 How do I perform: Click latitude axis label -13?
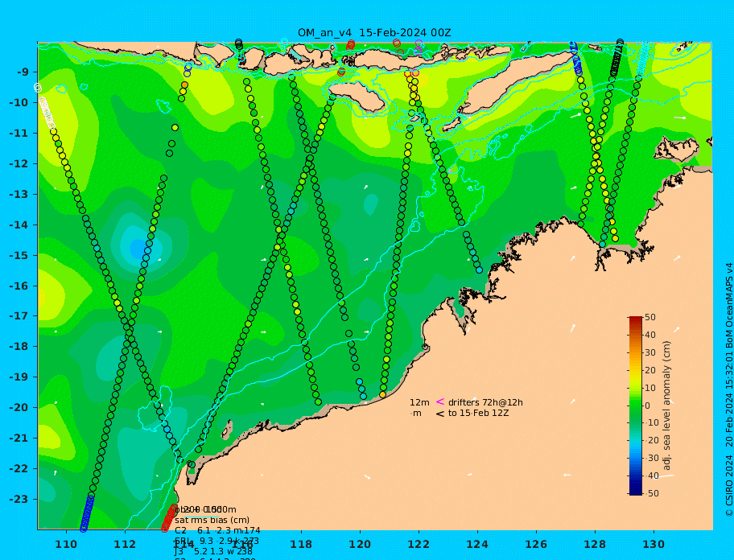(x=19, y=194)
